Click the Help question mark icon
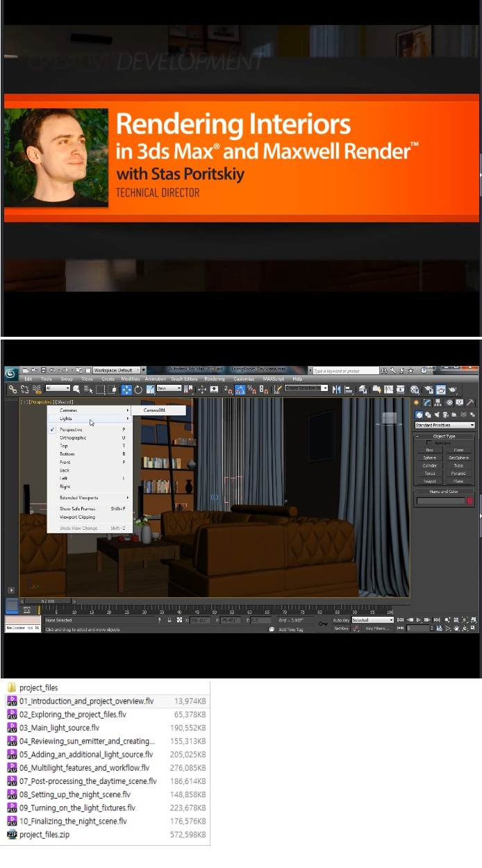The image size is (482, 868). click(x=424, y=371)
